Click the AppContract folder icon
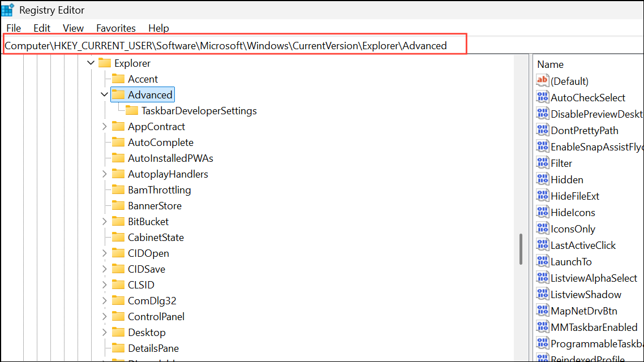 tap(118, 126)
